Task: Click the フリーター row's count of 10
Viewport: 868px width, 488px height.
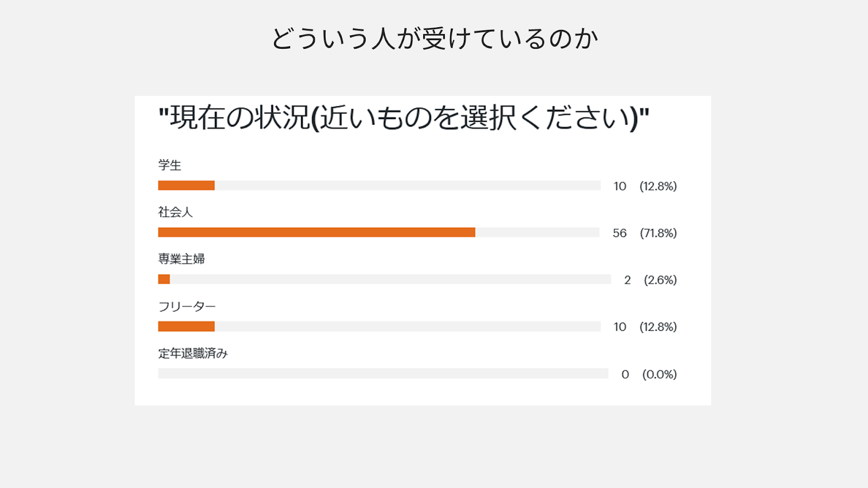Action: click(x=620, y=327)
